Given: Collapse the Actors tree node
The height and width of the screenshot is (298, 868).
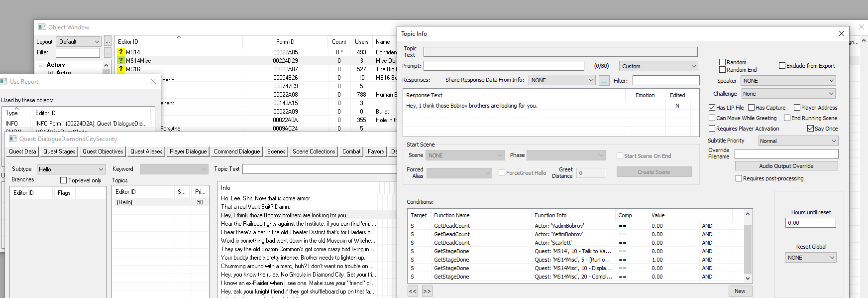Looking at the screenshot, I should click(x=41, y=65).
